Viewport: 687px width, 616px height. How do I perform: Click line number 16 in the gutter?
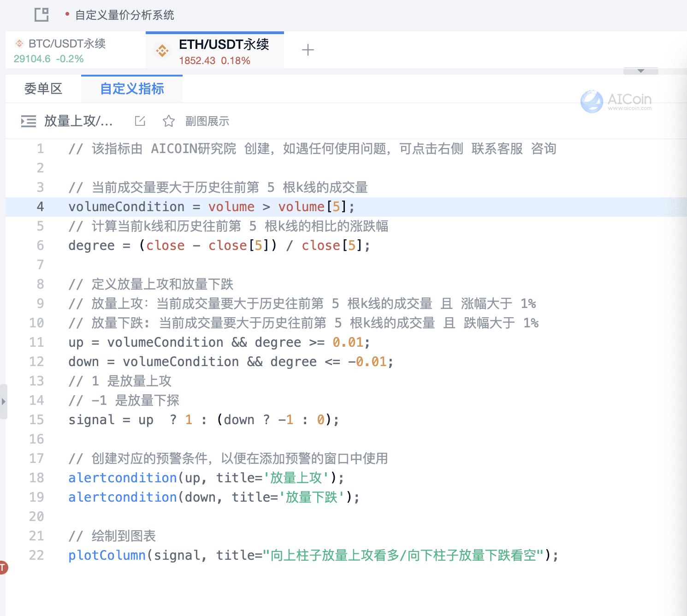tap(36, 439)
